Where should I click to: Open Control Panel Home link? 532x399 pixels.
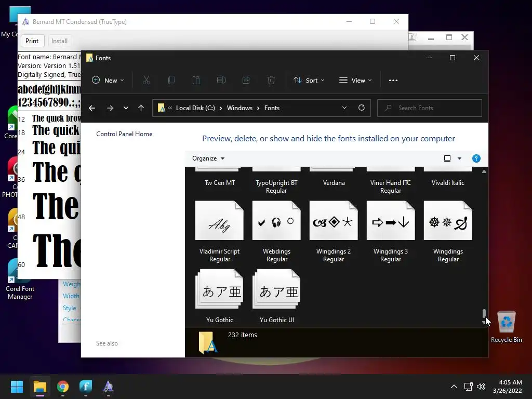pyautogui.click(x=124, y=134)
